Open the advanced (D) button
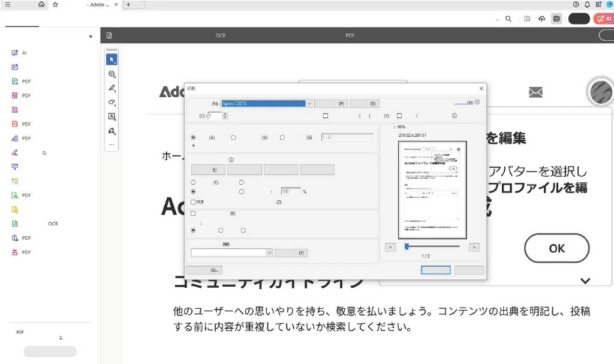Image resolution: width=614 pixels, height=364 pixels. (365, 103)
